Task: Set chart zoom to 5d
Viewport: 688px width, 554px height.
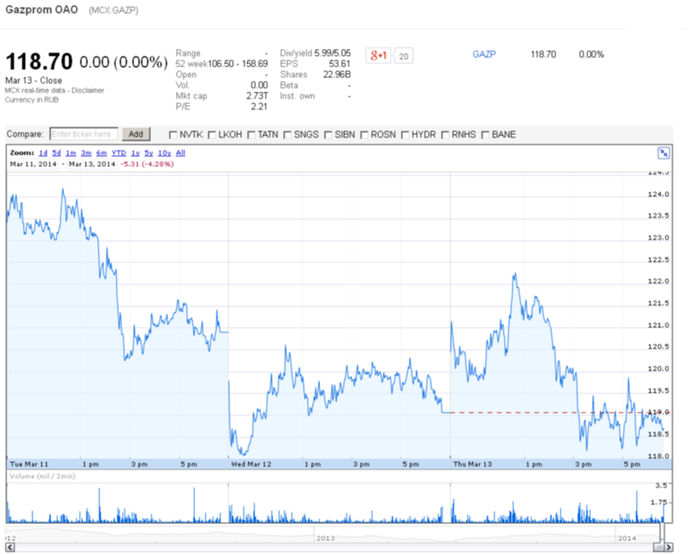Action: [57, 153]
